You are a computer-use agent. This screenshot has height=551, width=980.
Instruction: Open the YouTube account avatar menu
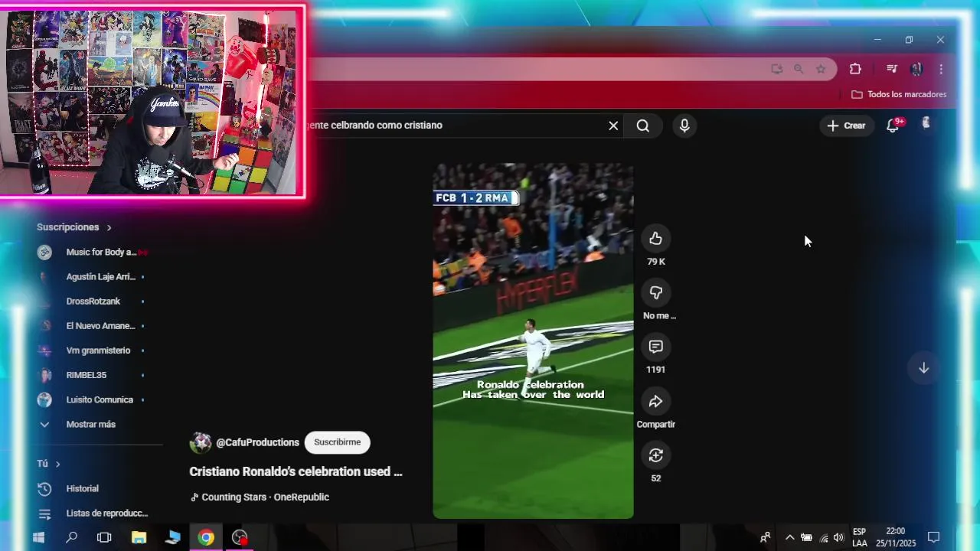point(926,124)
